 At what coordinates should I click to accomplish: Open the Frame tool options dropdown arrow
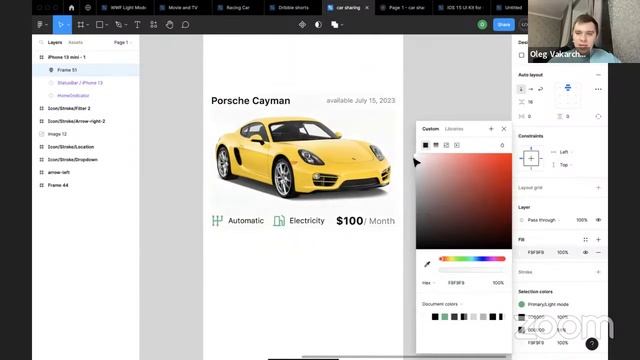click(x=88, y=25)
